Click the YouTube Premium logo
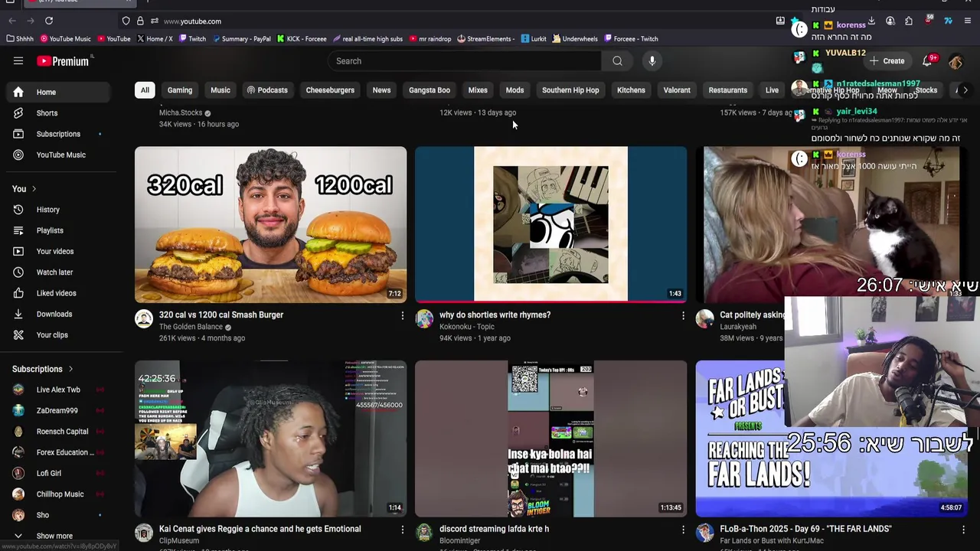Image resolution: width=980 pixels, height=551 pixels. pyautogui.click(x=63, y=61)
